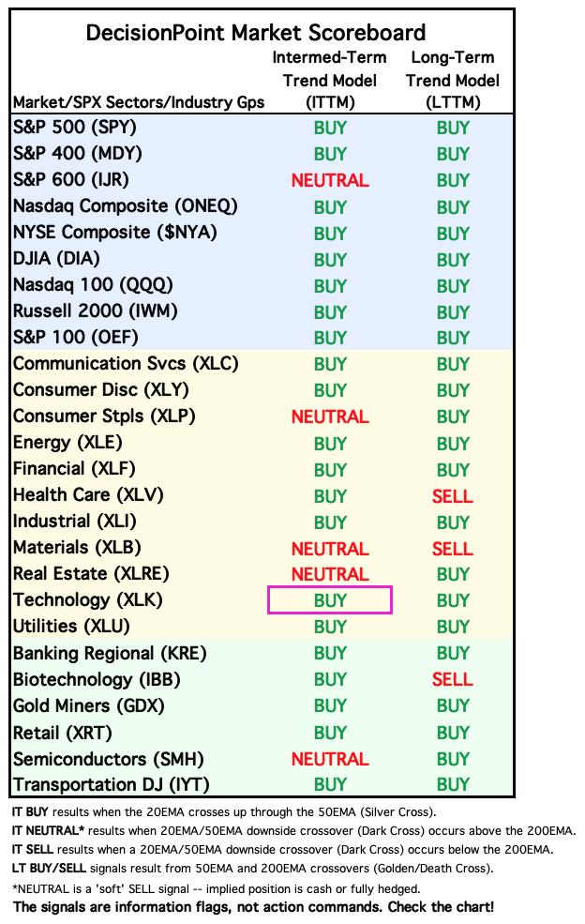
Task: Select the Banking Regional (KRE) row label
Action: pos(110,654)
